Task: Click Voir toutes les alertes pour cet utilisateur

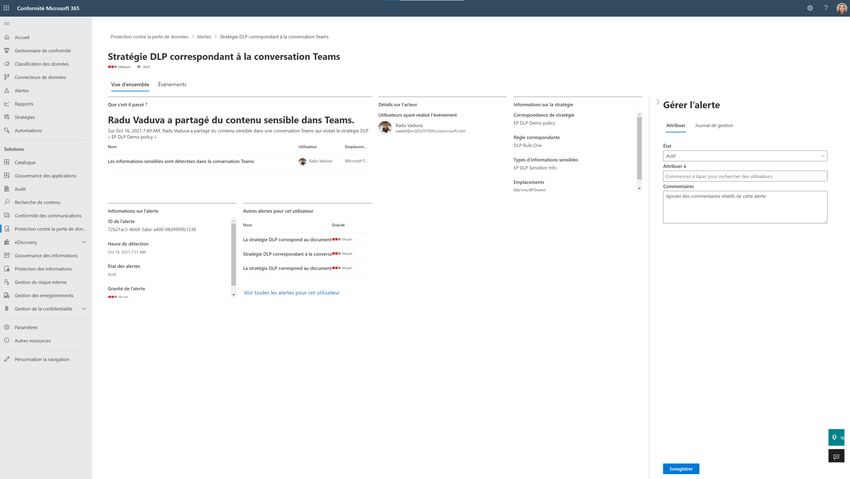Action: pyautogui.click(x=291, y=292)
